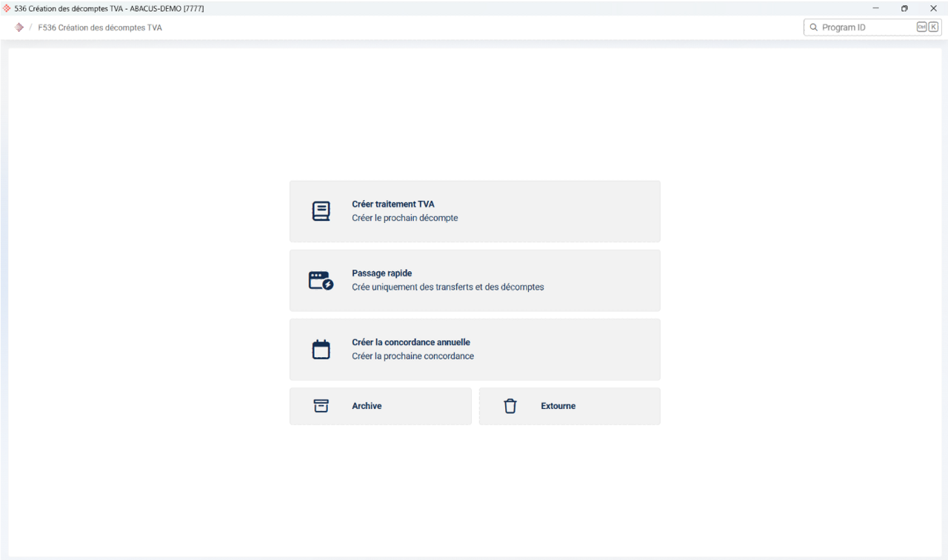Click the calendar icon for concordance annuelle
948x560 pixels.
321,350
